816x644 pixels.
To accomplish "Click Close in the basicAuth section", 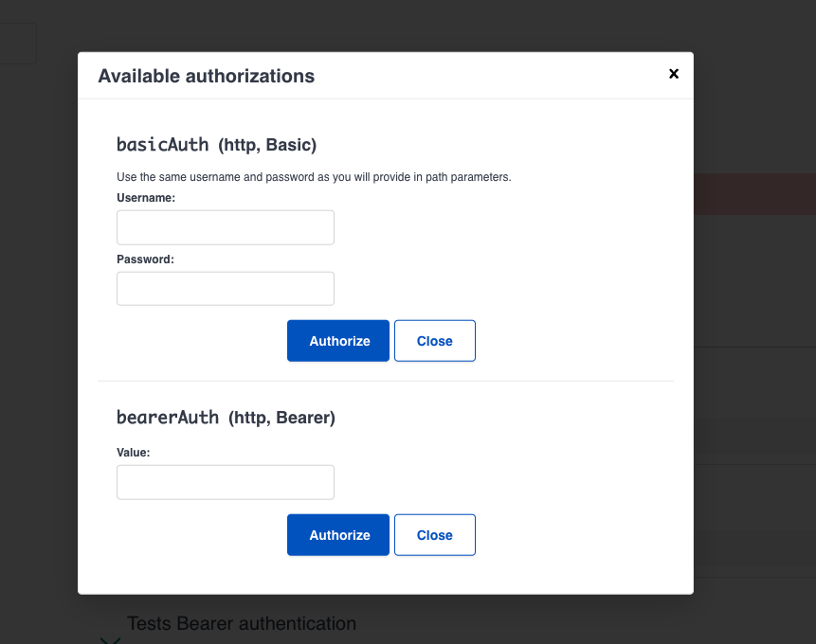I will point(434,340).
